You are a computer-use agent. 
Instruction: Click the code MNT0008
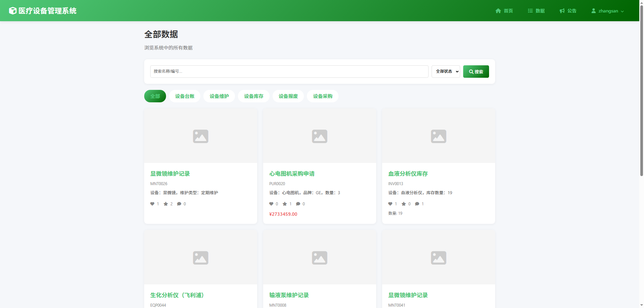278,305
